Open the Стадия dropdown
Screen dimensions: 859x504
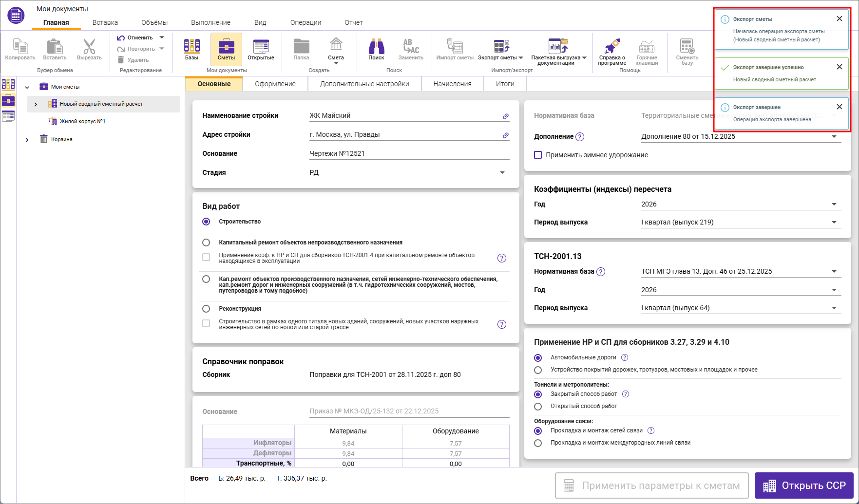tap(502, 173)
